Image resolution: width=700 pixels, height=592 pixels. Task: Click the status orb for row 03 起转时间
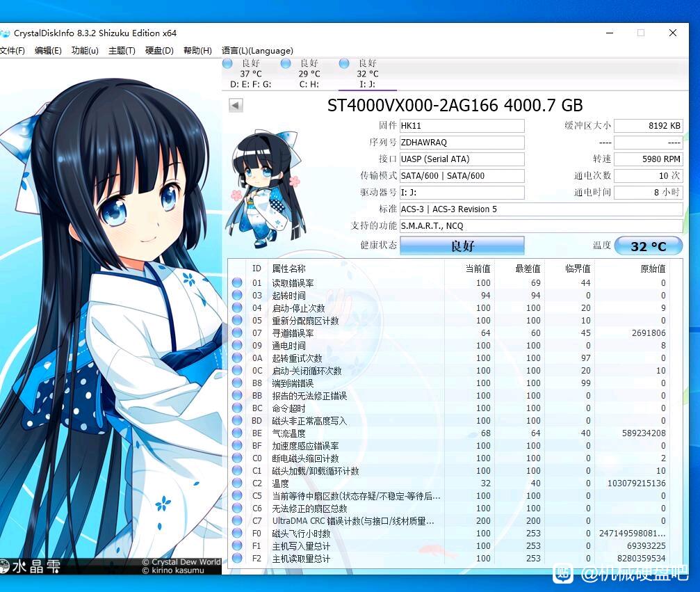point(237,295)
